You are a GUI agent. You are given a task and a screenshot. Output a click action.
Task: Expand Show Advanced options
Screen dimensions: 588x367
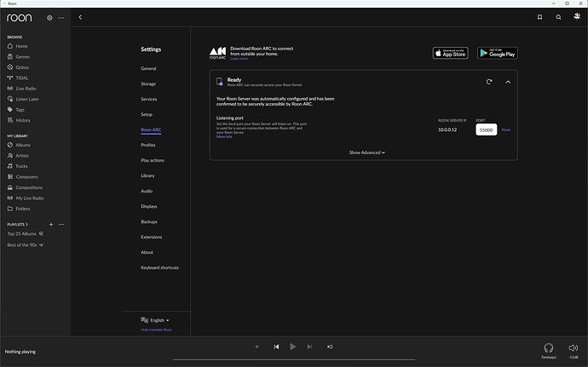point(367,152)
